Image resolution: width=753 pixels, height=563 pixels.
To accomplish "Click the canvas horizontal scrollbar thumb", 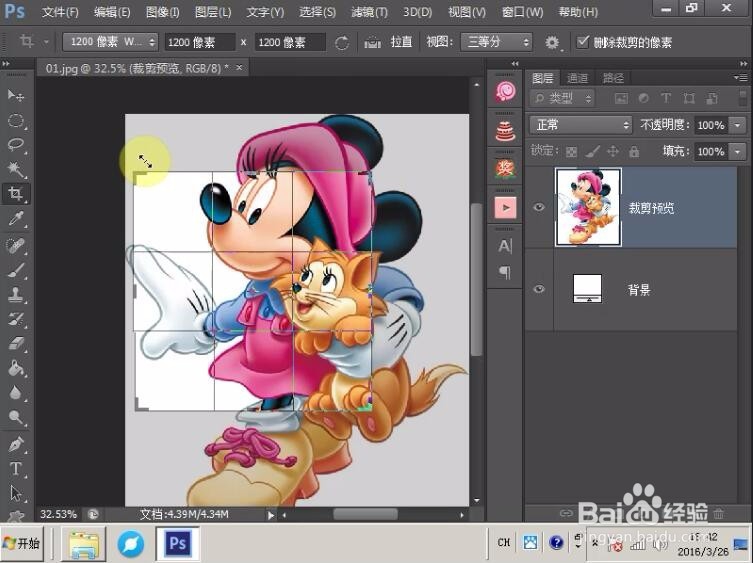I will (365, 515).
